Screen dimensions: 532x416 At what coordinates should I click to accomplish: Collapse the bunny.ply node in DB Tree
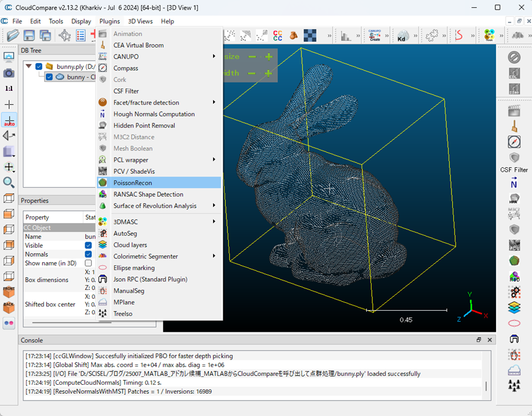point(28,66)
